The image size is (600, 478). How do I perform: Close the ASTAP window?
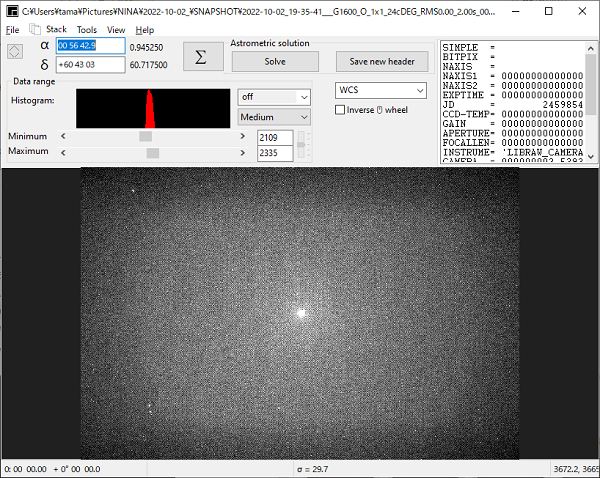(582, 11)
